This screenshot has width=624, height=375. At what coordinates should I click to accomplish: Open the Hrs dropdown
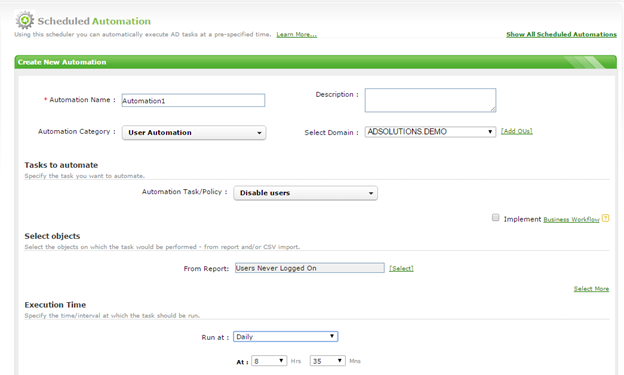click(269, 361)
